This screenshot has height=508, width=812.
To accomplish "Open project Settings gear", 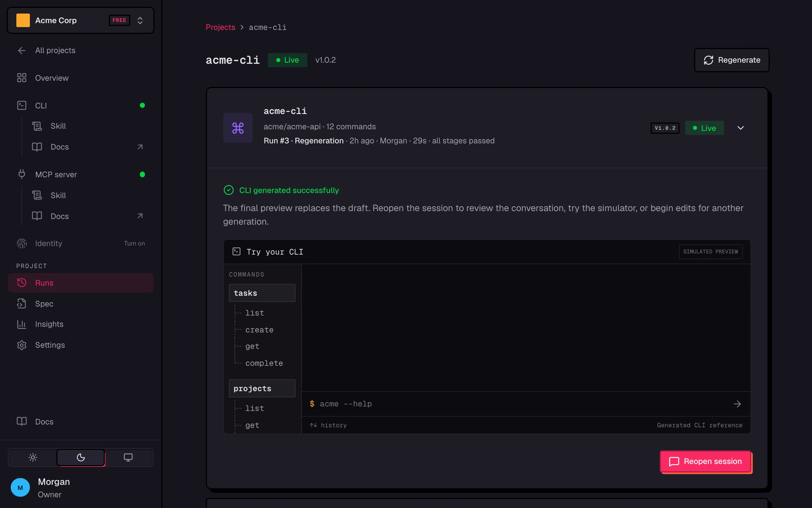I will tap(22, 345).
